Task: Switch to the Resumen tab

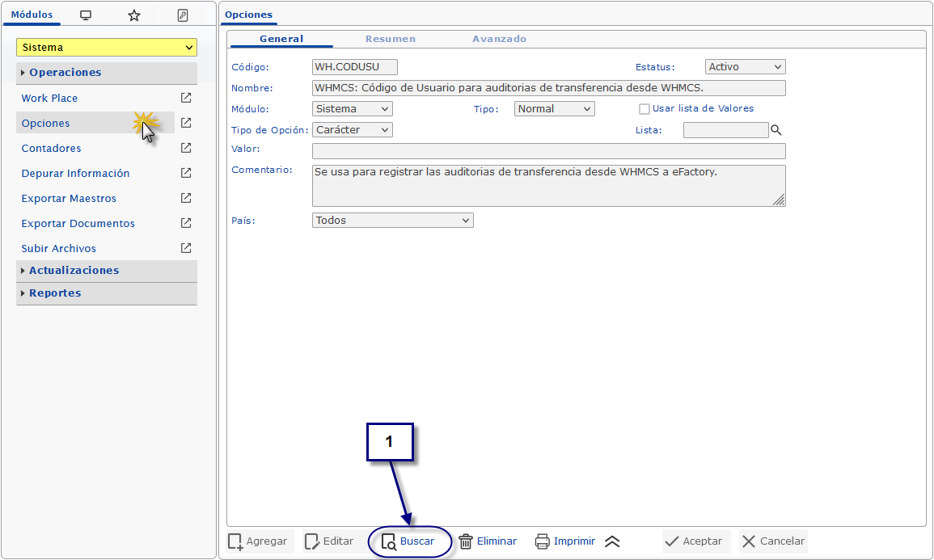Action: pyautogui.click(x=390, y=39)
